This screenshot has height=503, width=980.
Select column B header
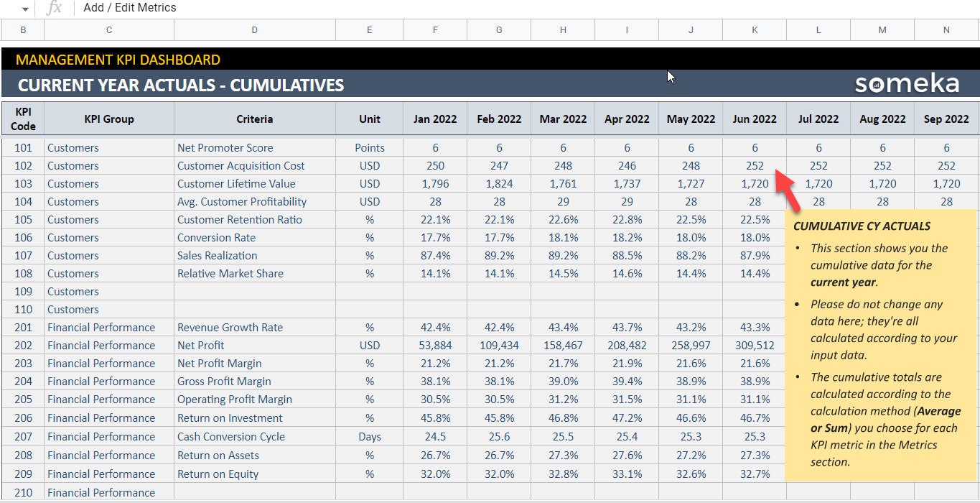(23, 30)
